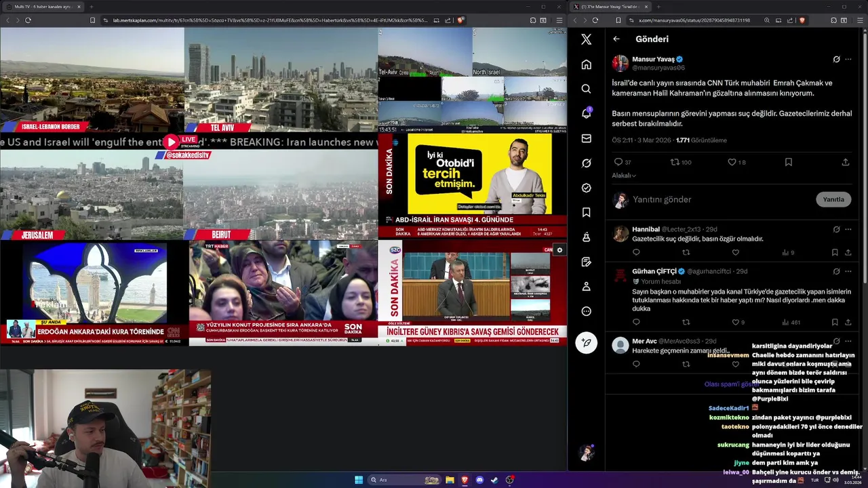The image size is (868, 488).
Task: Switch to the X'te Mansur Yavaş browser tab
Action: pyautogui.click(x=610, y=7)
